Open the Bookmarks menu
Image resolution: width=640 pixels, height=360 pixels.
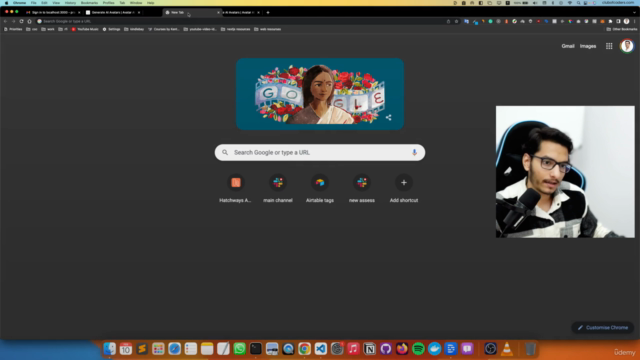pos(89,3)
